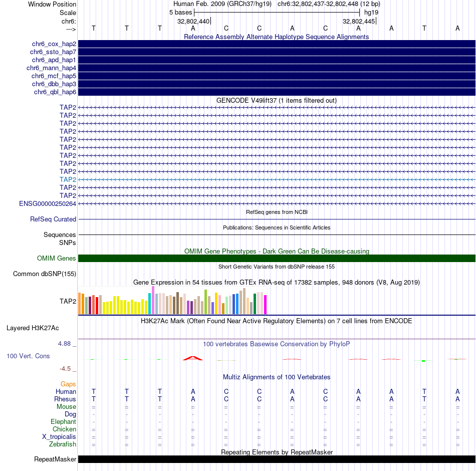The width and height of the screenshot is (476, 471).
Task: Click the Zebrafish alignment row label
Action: pyautogui.click(x=63, y=444)
